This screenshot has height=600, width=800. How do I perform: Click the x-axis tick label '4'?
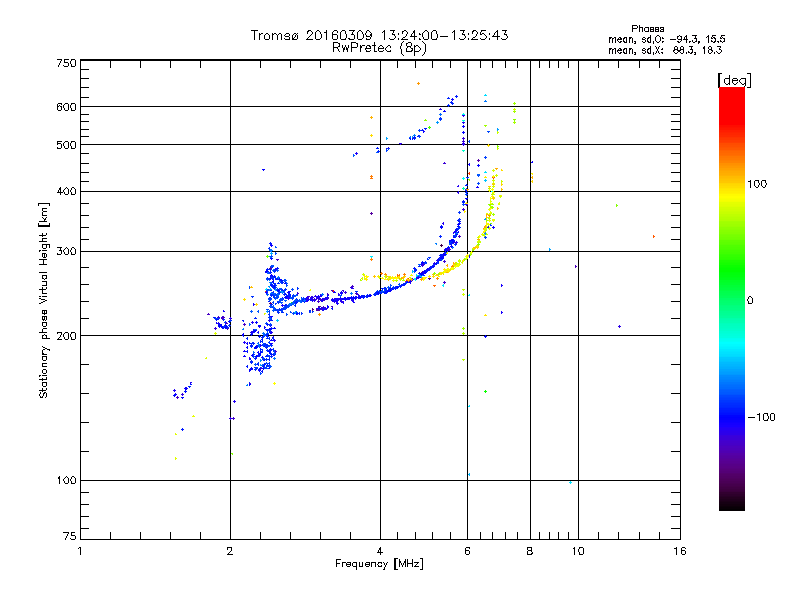click(x=380, y=551)
